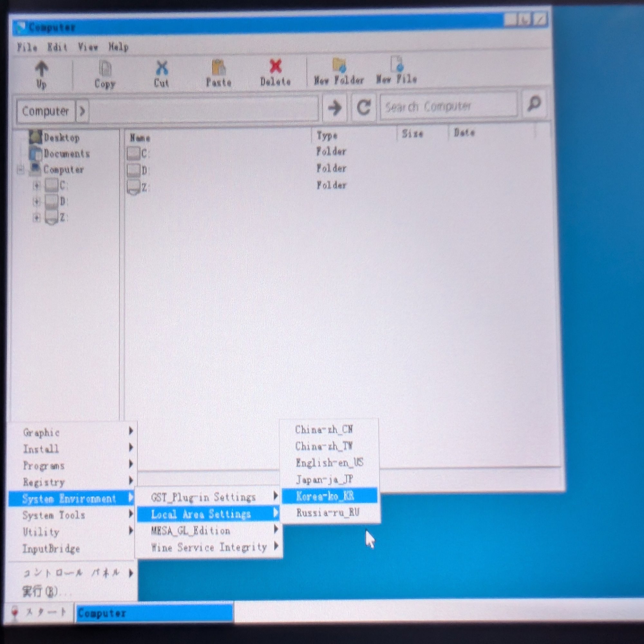The image size is (644, 644).
Task: Open コントロール パネル submenu
Action: (72, 573)
